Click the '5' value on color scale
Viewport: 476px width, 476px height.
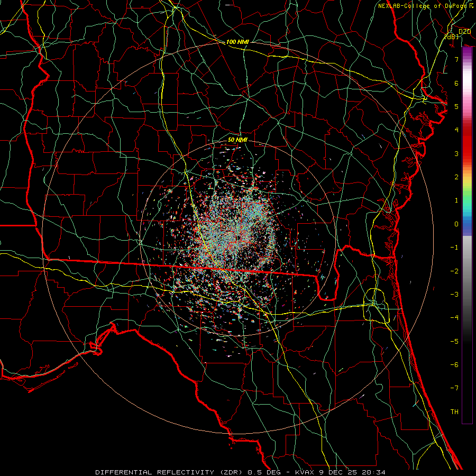point(456,106)
